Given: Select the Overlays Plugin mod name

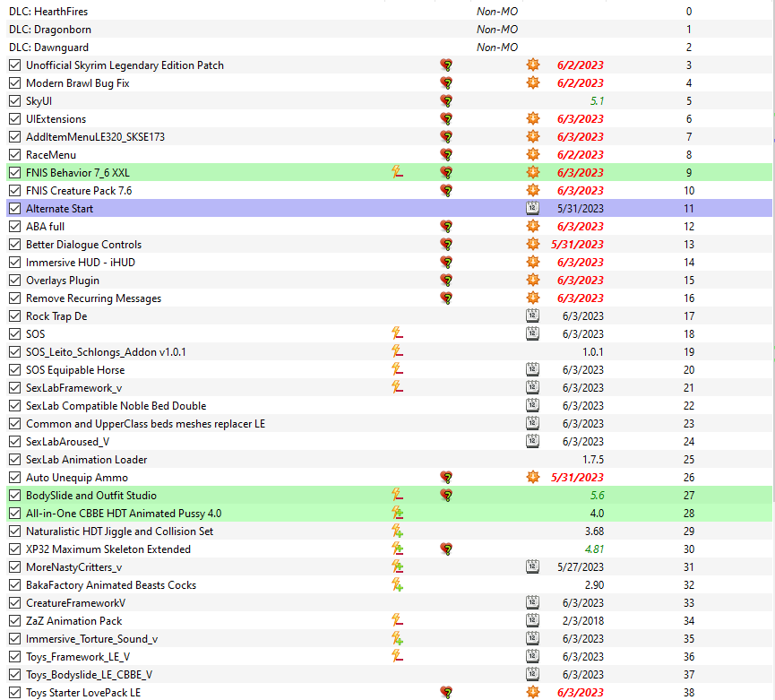Looking at the screenshot, I should tap(63, 281).
